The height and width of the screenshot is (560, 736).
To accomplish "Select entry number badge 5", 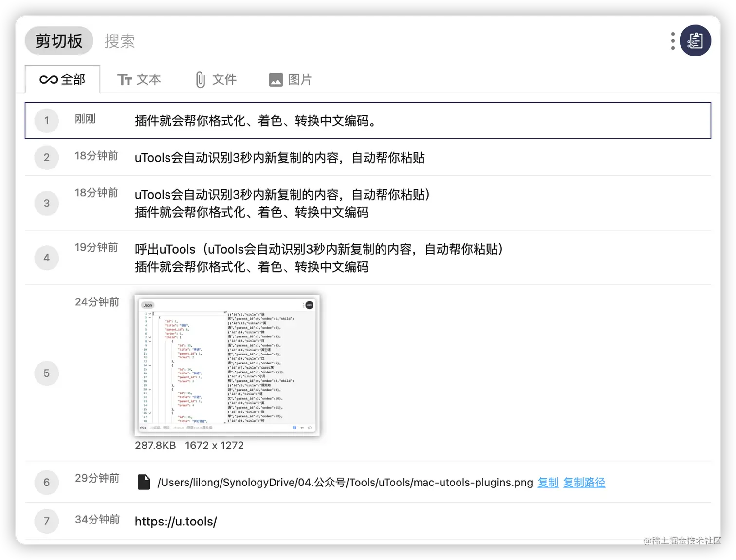I will [x=47, y=373].
